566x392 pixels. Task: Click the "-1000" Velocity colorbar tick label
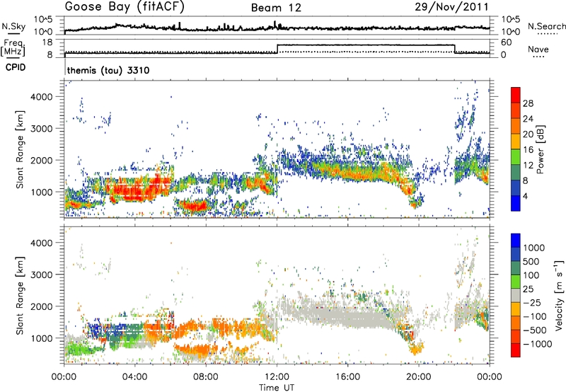538,344
